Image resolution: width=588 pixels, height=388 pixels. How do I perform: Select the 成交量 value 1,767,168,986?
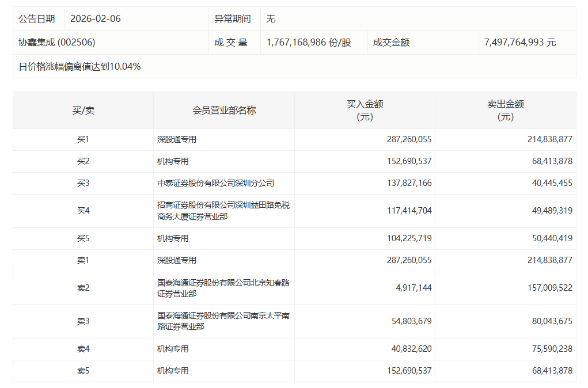pos(309,43)
